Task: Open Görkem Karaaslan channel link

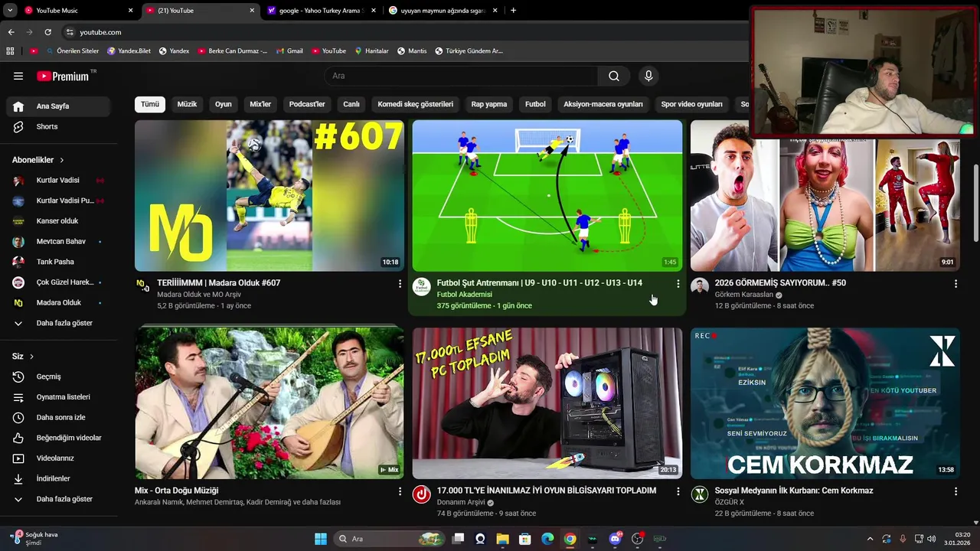Action: tap(744, 295)
